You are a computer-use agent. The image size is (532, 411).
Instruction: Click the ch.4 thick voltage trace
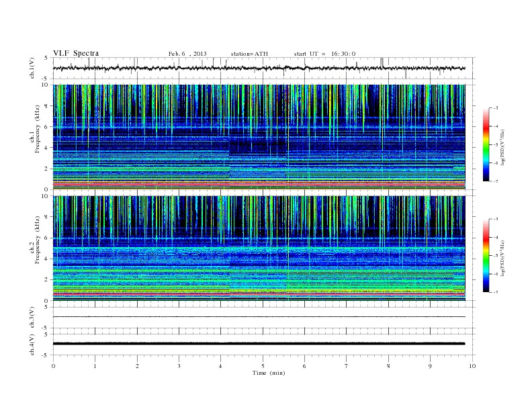coord(259,344)
